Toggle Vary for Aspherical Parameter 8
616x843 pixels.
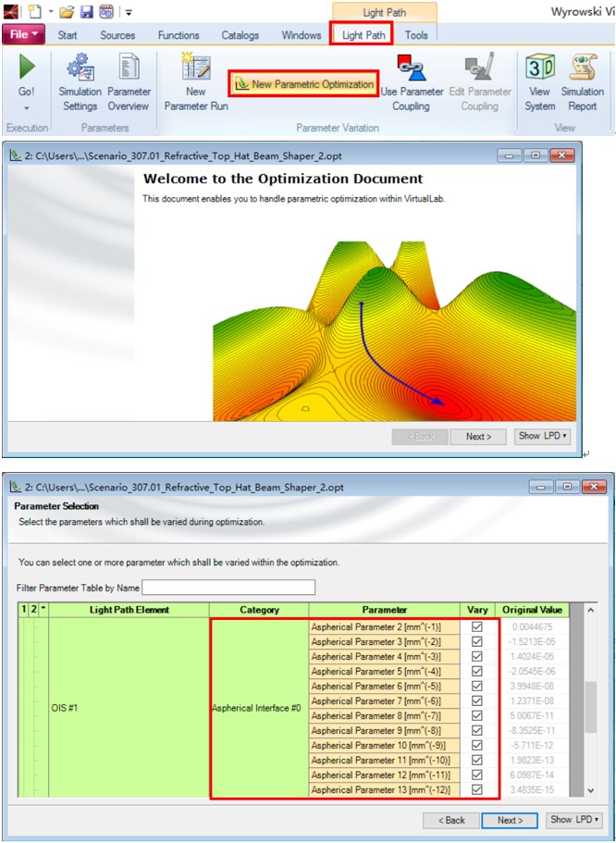476,715
